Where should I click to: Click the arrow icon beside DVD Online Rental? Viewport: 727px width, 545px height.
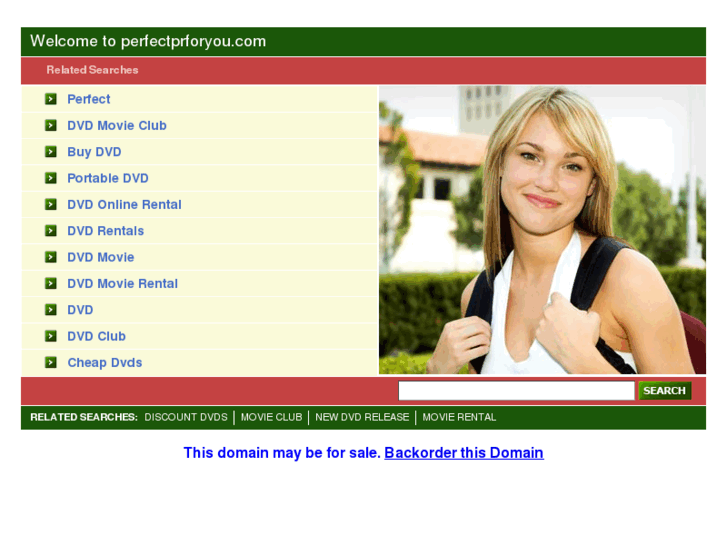click(51, 204)
